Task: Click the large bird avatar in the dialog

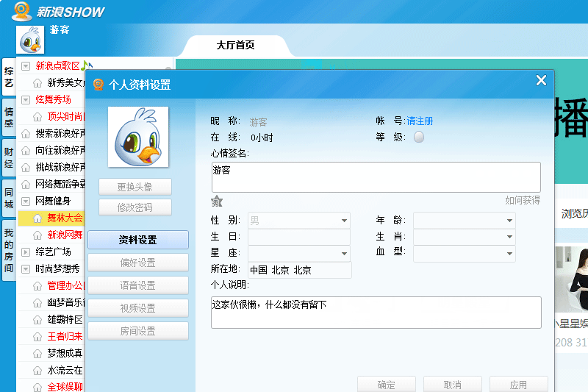Action: pos(138,137)
